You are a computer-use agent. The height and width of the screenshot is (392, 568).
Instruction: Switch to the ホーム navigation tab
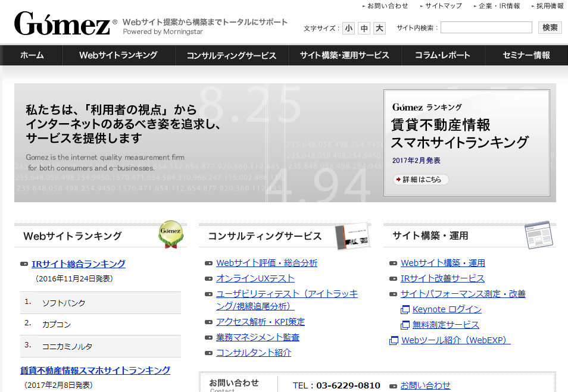pyautogui.click(x=32, y=55)
